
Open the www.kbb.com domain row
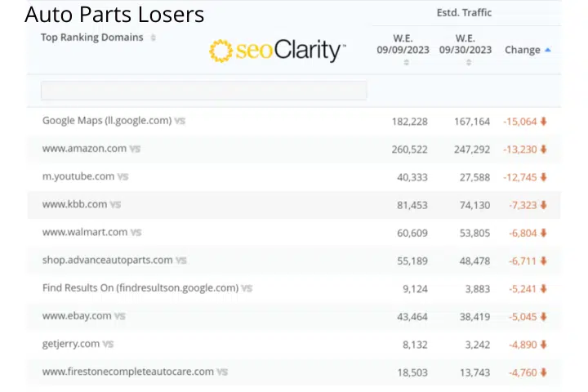[294, 205]
